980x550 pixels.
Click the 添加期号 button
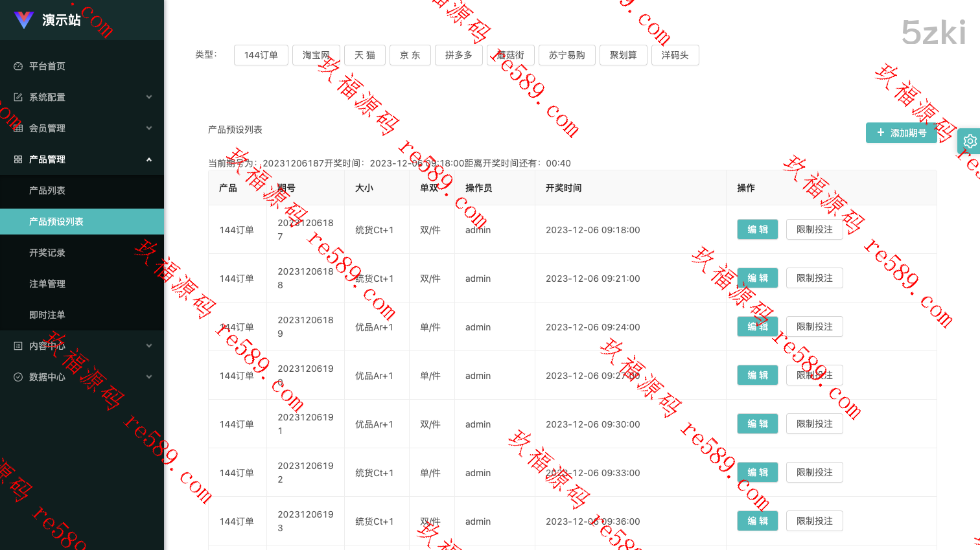pos(901,133)
